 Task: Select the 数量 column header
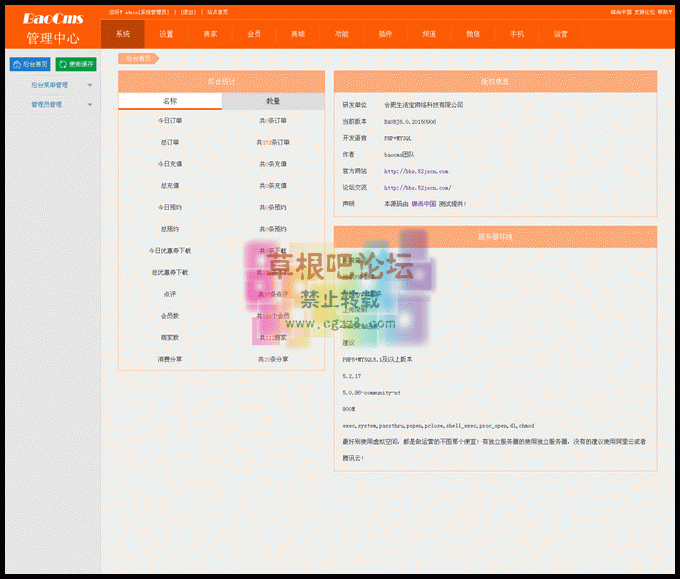(273, 101)
